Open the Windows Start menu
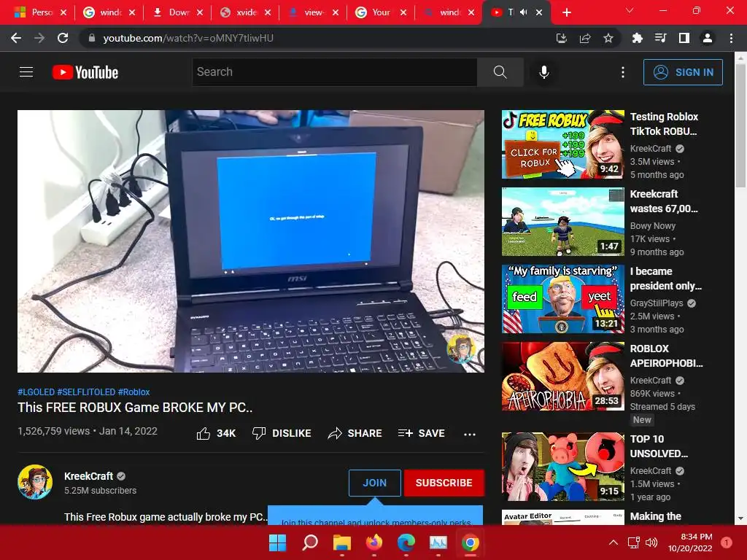 pyautogui.click(x=278, y=542)
